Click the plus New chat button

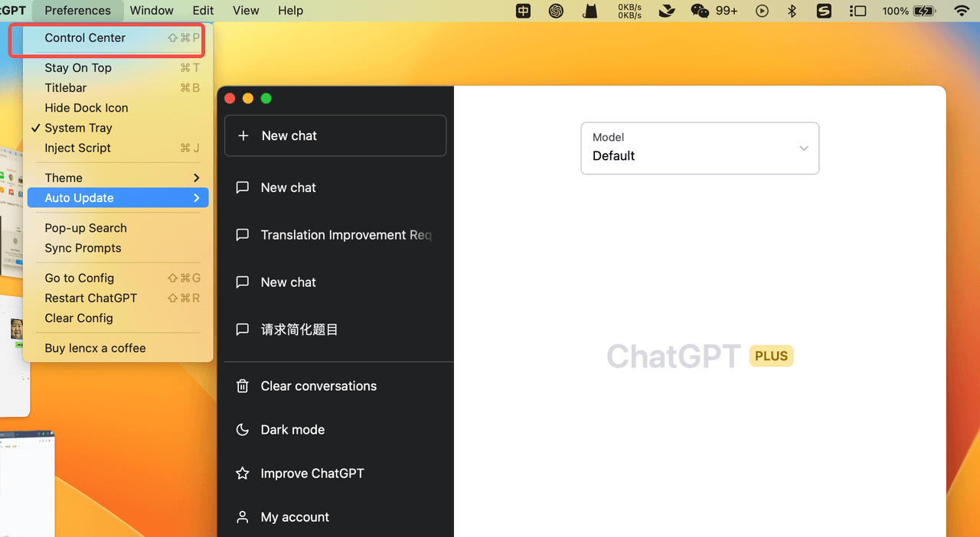coord(335,135)
